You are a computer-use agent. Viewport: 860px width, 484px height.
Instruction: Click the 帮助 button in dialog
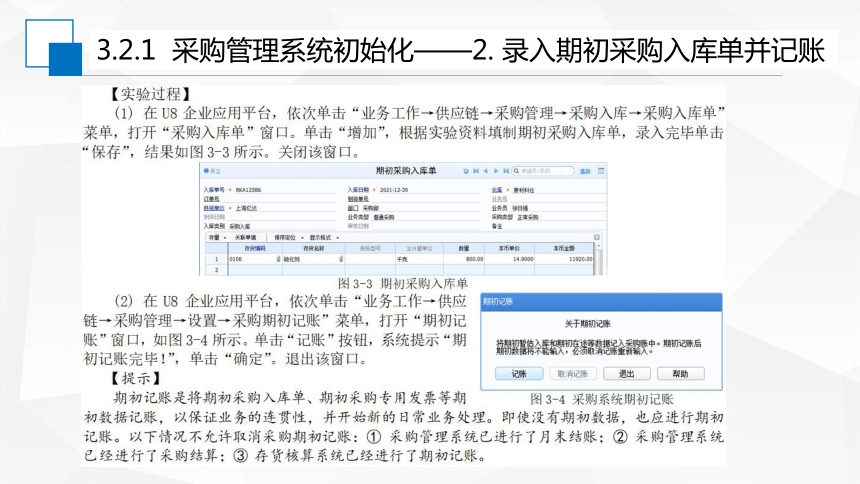click(x=680, y=374)
